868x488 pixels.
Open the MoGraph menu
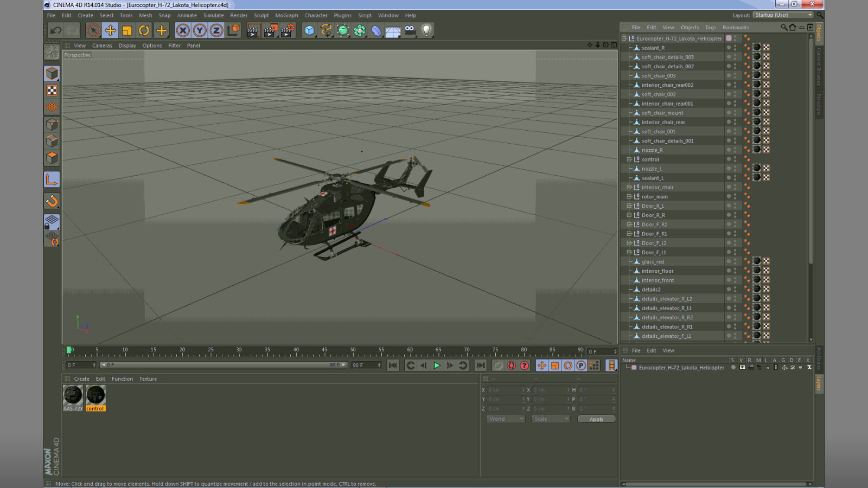pos(286,16)
